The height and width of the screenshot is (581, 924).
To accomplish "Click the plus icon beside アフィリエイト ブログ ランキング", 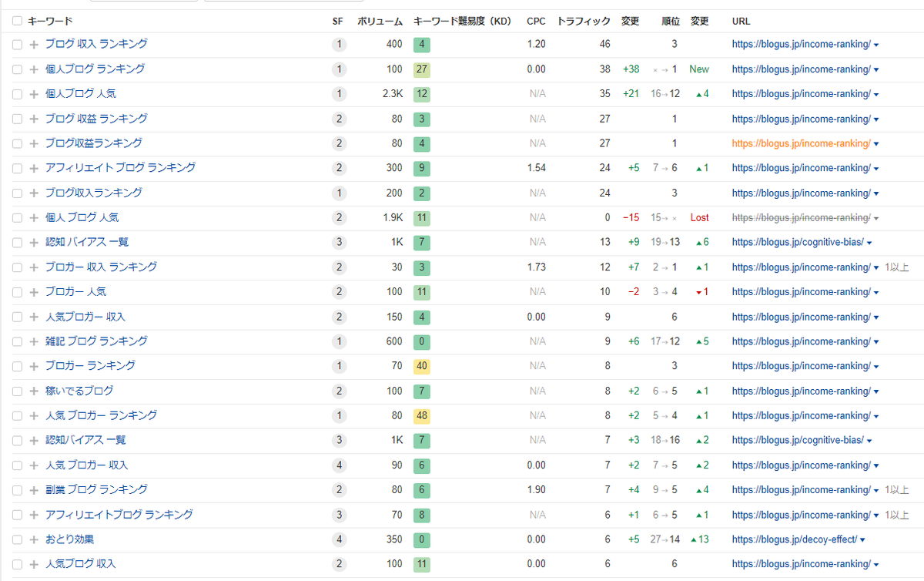I will pos(34,168).
